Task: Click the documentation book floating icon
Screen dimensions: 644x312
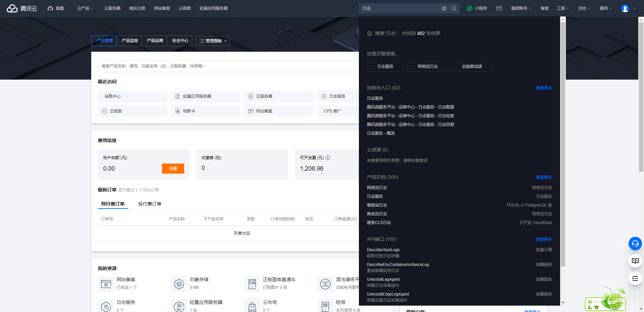Action: click(635, 261)
